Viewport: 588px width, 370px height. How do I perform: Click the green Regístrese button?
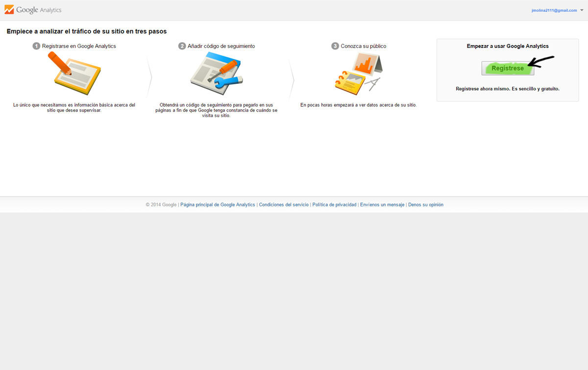coord(508,68)
